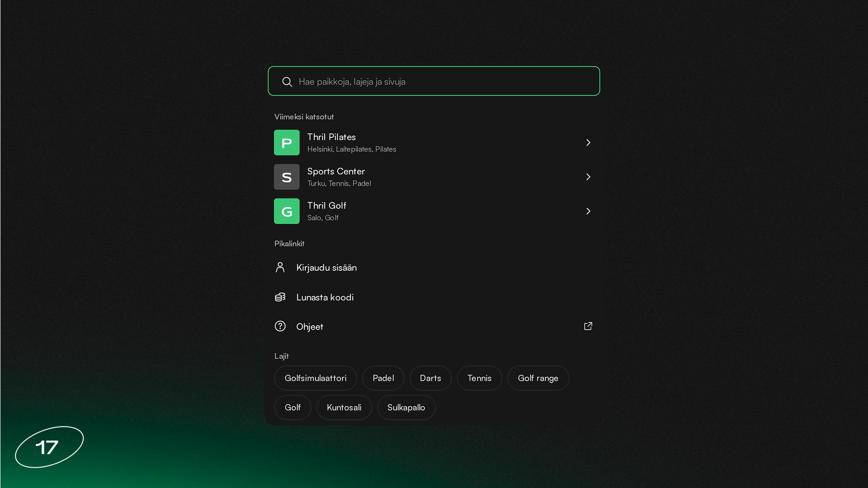
Task: Select the Padel sport chip
Action: 383,378
